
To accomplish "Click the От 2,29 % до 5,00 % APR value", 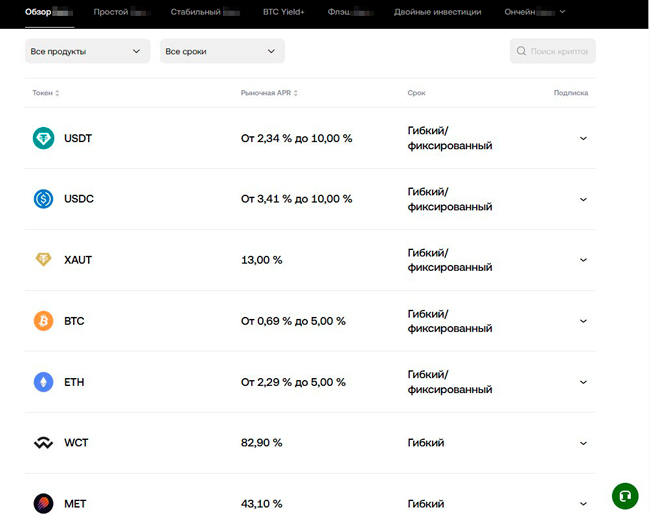I will [293, 382].
